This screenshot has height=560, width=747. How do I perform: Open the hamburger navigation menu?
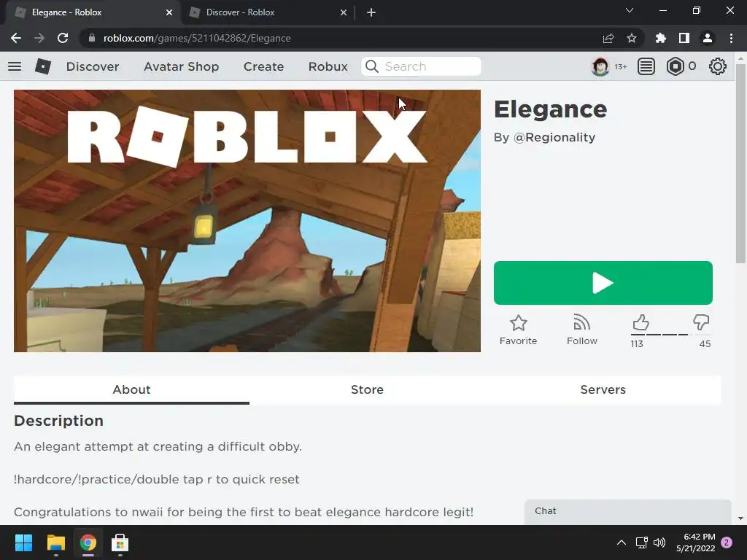(15, 66)
